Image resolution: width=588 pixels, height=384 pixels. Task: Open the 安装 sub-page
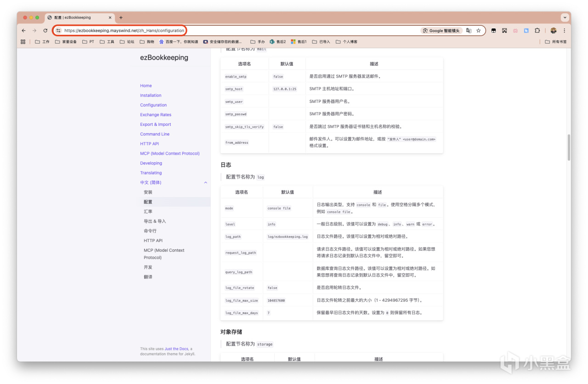coord(148,192)
